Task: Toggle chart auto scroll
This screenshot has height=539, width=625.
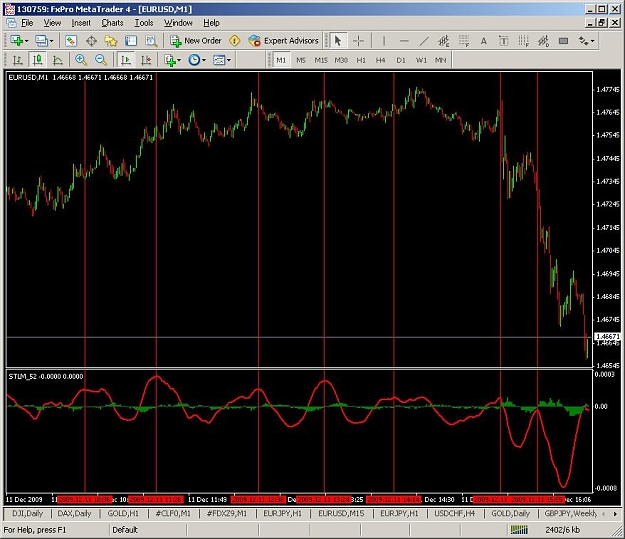Action: [x=126, y=60]
